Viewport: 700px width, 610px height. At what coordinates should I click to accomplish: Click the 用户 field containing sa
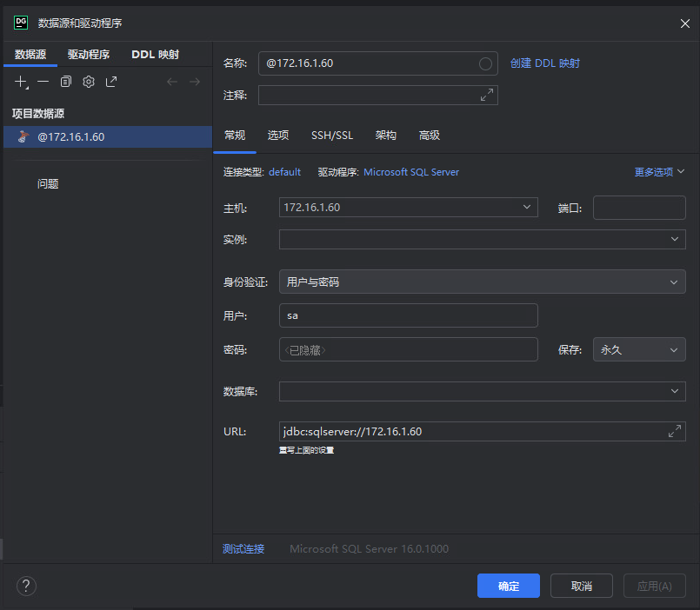(409, 315)
